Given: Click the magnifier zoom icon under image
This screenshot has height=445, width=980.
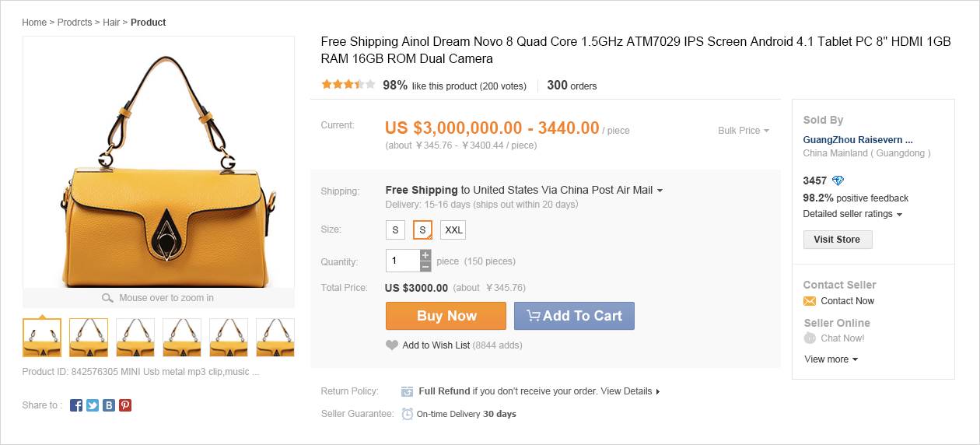Looking at the screenshot, I should pyautogui.click(x=108, y=298).
